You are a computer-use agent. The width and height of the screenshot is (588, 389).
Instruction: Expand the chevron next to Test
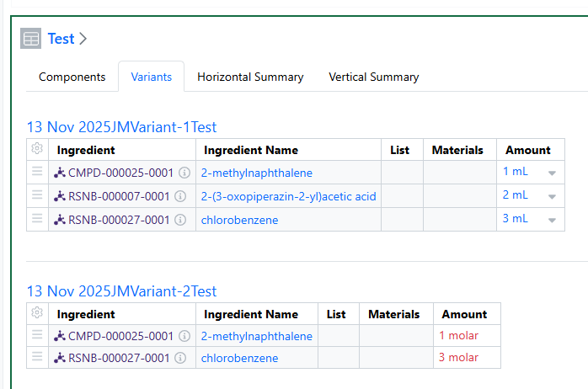[x=83, y=39]
